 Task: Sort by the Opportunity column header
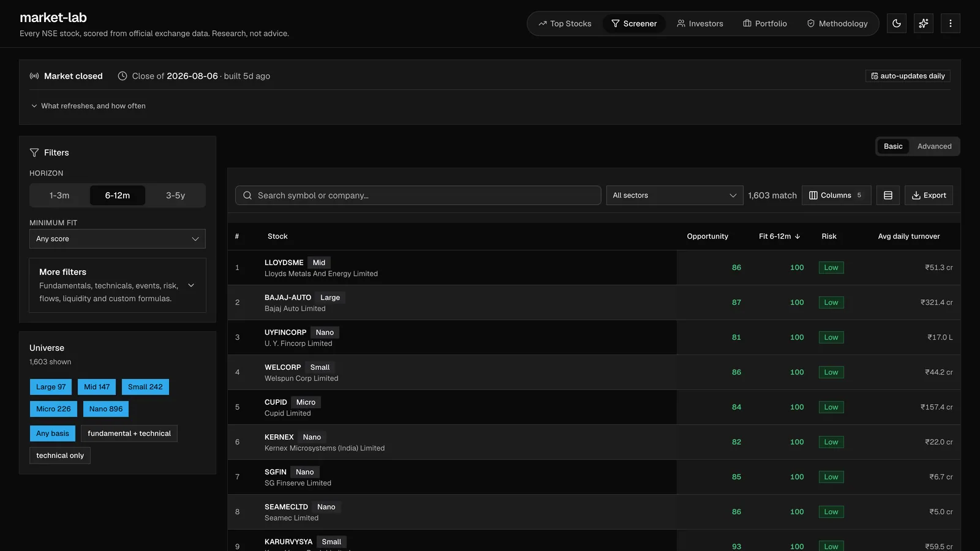[x=707, y=236]
